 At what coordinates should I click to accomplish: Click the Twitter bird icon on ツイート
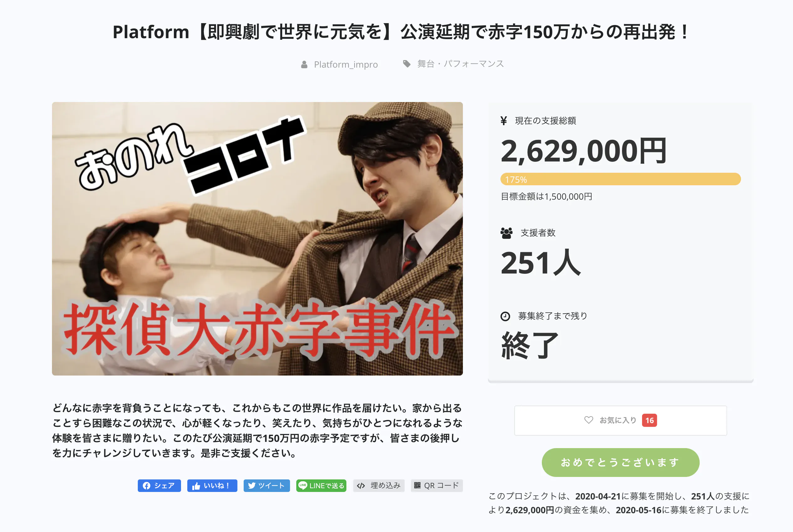[x=251, y=485]
